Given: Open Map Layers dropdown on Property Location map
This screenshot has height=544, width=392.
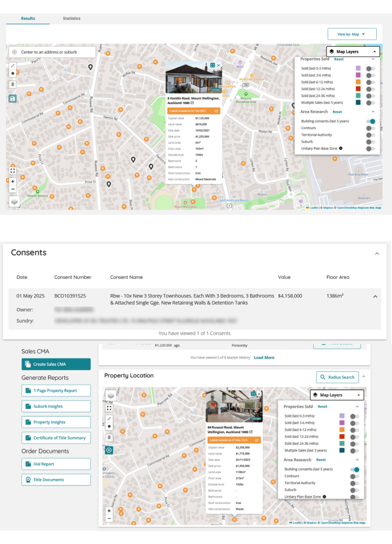Looking at the screenshot, I should click(336, 395).
